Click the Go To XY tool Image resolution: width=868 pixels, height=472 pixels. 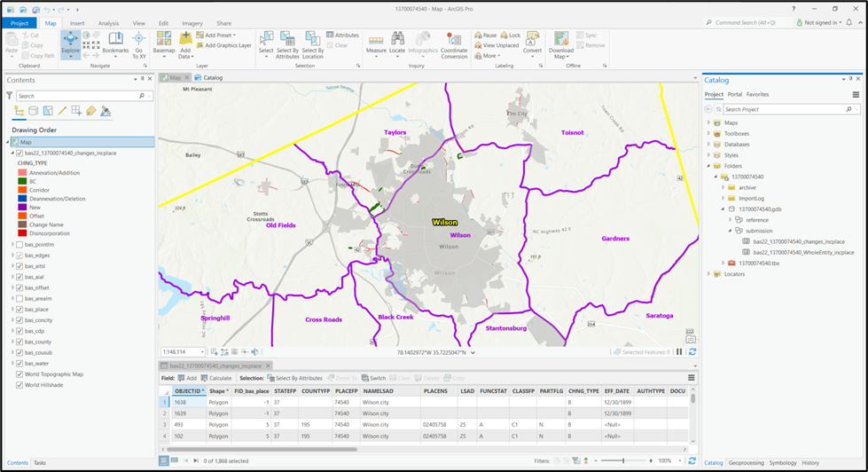[138, 43]
